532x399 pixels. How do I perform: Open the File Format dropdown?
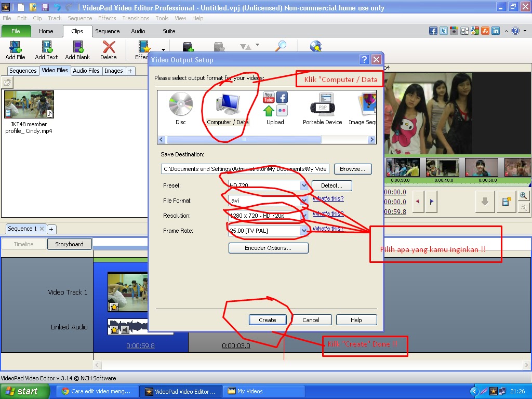(x=304, y=201)
